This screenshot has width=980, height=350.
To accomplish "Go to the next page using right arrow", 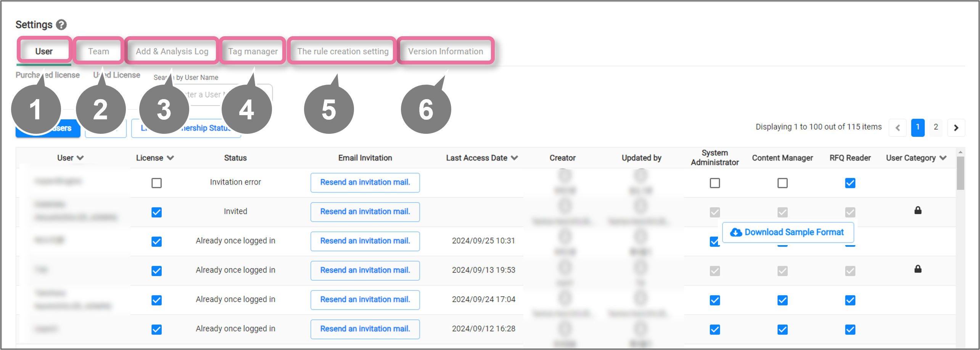I will coord(956,128).
